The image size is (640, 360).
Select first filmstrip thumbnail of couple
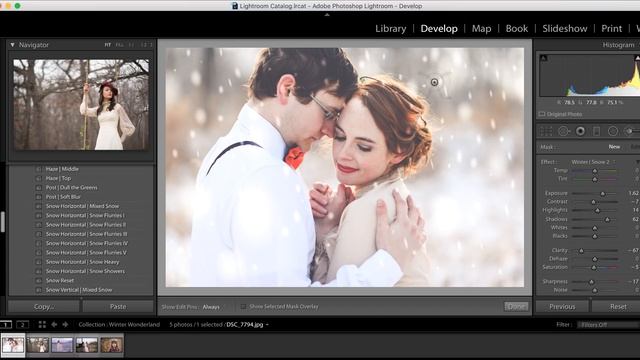13,345
